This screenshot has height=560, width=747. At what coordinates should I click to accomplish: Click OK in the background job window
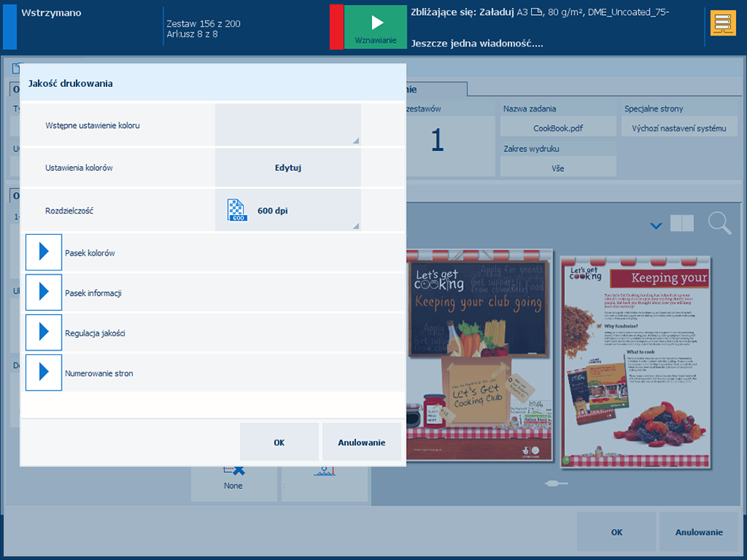point(616,532)
